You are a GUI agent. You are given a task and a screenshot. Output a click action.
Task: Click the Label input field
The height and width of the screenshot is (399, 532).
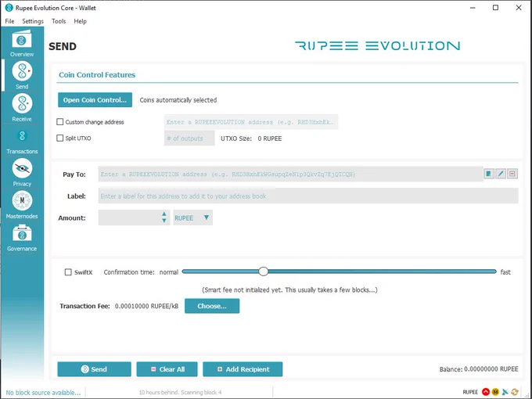[x=308, y=196]
